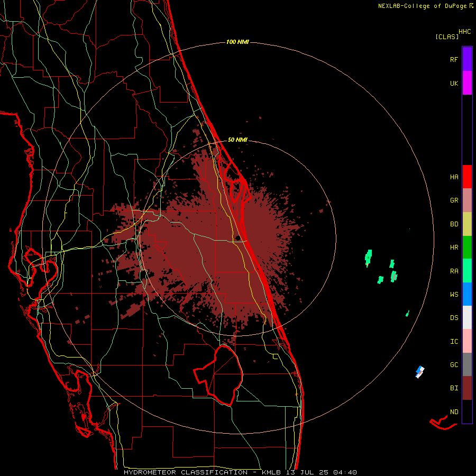Click the DS legend label
Viewport: 476px width, 476px height.
(454, 318)
